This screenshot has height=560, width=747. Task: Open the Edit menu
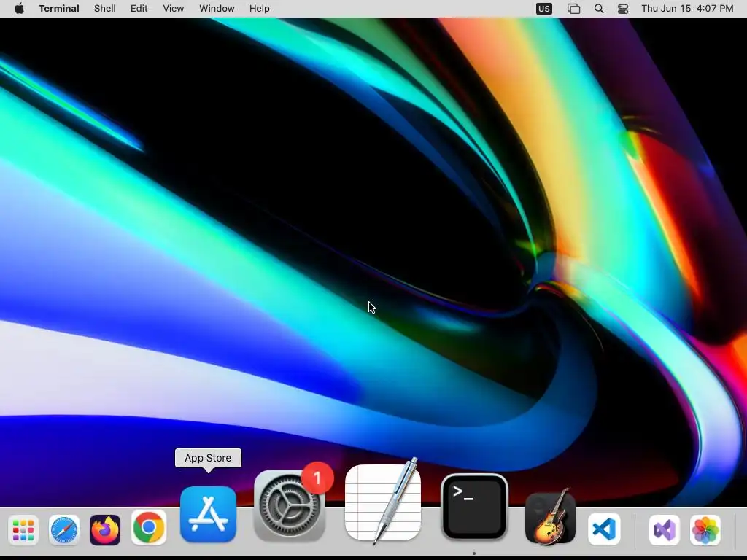(x=139, y=9)
